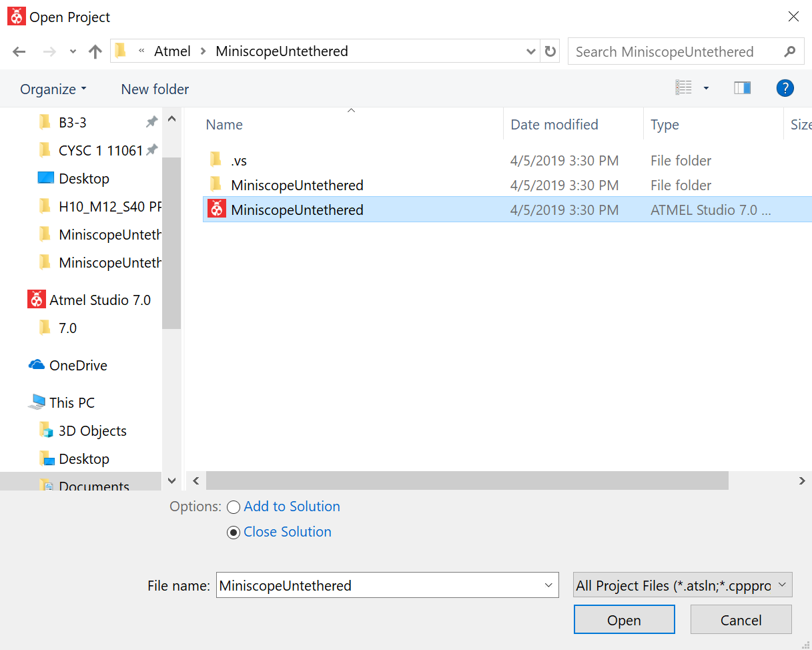Click the Open button
This screenshot has height=650, width=812.
pyautogui.click(x=624, y=620)
